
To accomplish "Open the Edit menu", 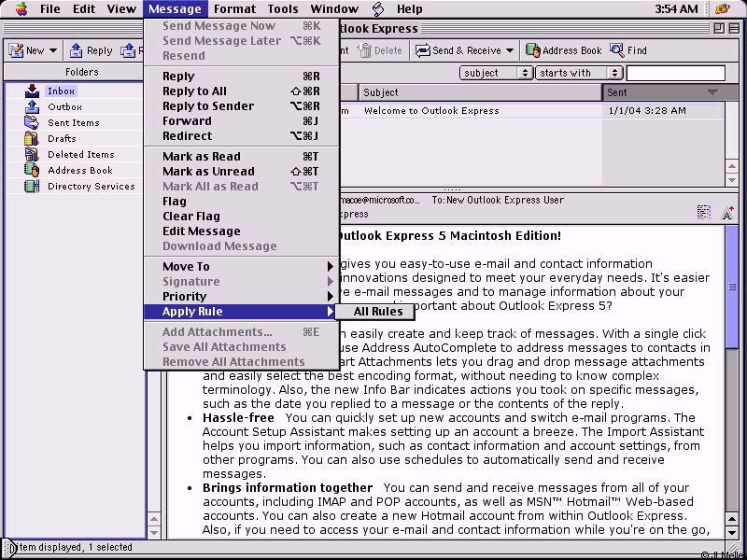I will 84,8.
